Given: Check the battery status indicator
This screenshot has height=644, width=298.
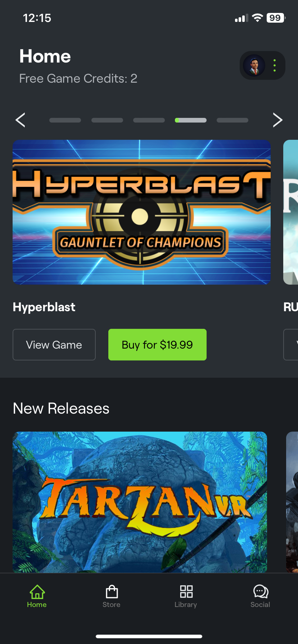Looking at the screenshot, I should [x=276, y=18].
